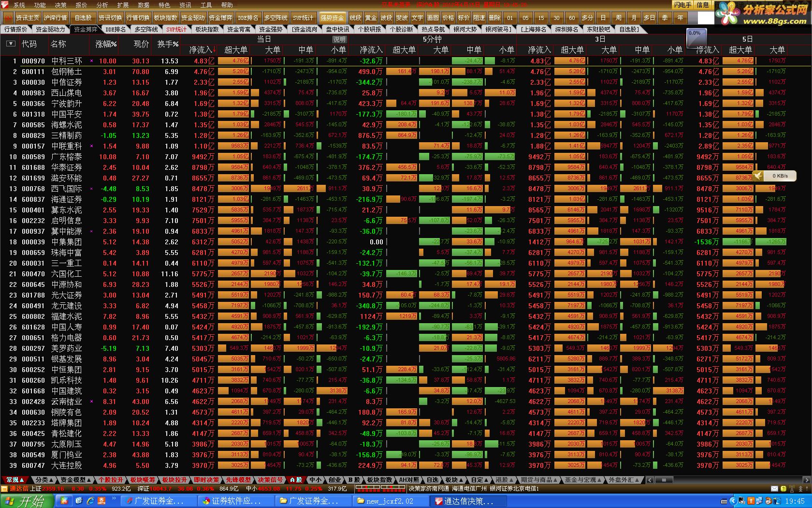Screen dimensions: 812x508
Task: Switch to the 行情报价 tab
Action: pyautogui.click(x=16, y=30)
